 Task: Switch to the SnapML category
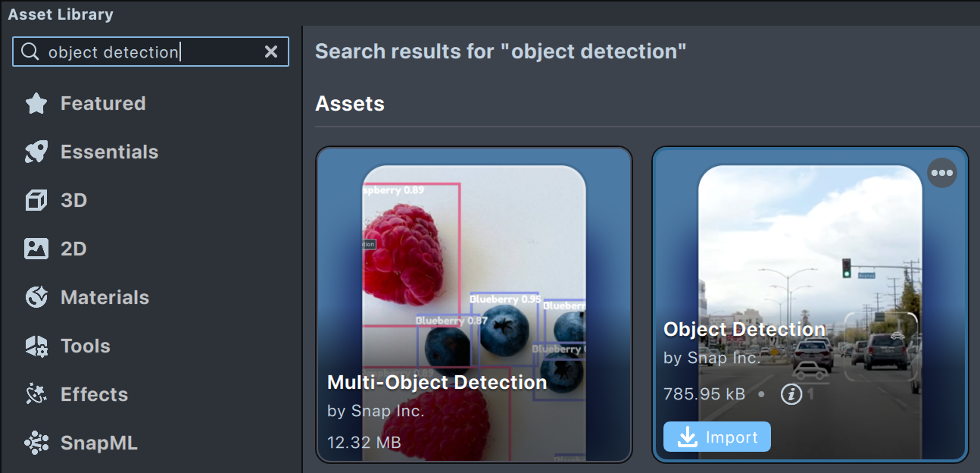pyautogui.click(x=99, y=443)
